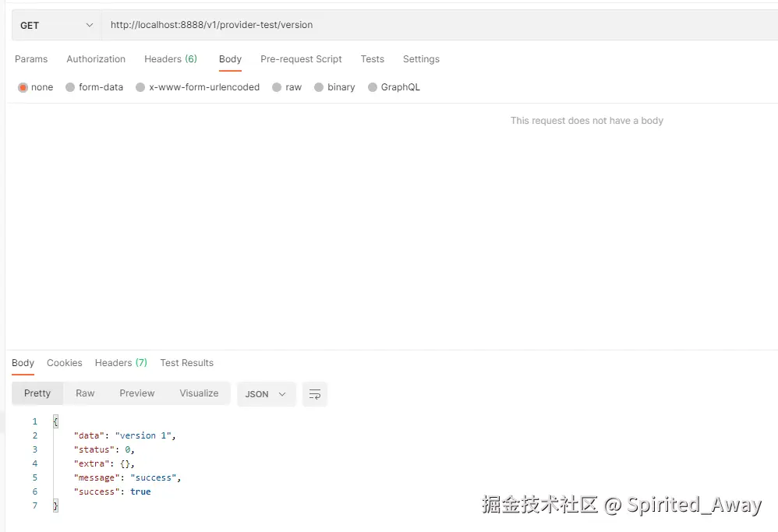This screenshot has height=532, width=778.
Task: Select the form-data radio button
Action: pyautogui.click(x=70, y=87)
